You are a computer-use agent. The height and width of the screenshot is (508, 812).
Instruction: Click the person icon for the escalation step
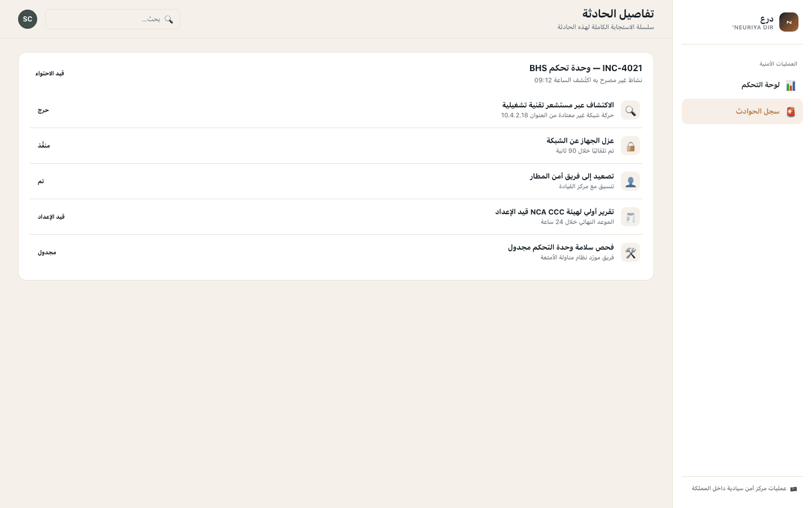pos(630,181)
